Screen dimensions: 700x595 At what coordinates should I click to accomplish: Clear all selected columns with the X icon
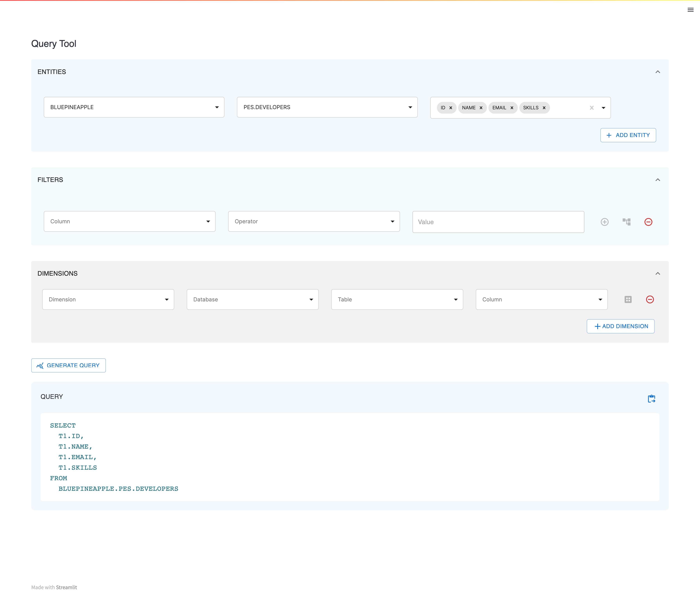click(x=592, y=108)
